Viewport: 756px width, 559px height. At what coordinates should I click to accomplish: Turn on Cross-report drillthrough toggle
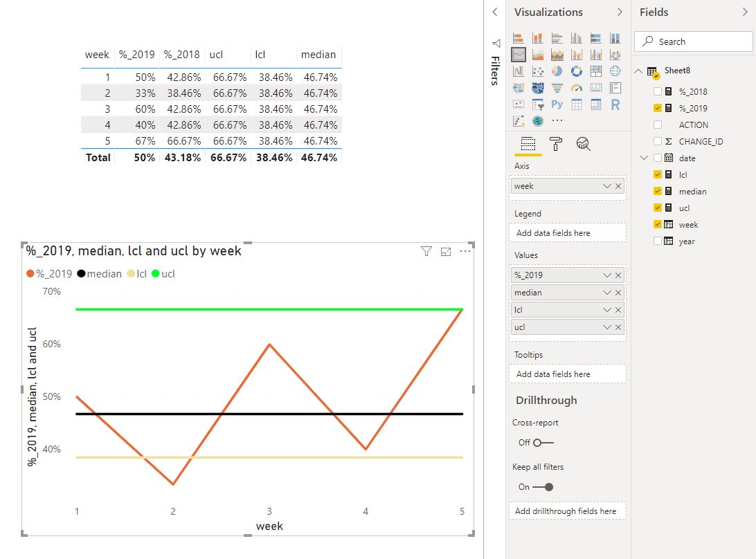click(x=543, y=442)
